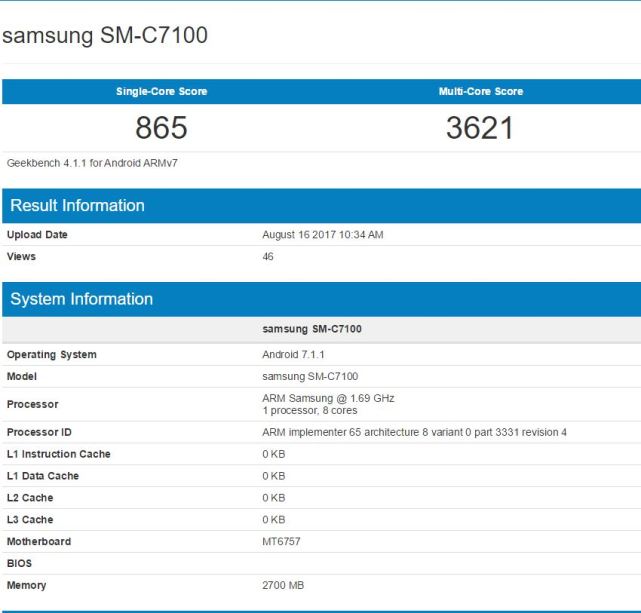641x613 pixels.
Task: Click the BIOS row label
Action: click(x=19, y=563)
